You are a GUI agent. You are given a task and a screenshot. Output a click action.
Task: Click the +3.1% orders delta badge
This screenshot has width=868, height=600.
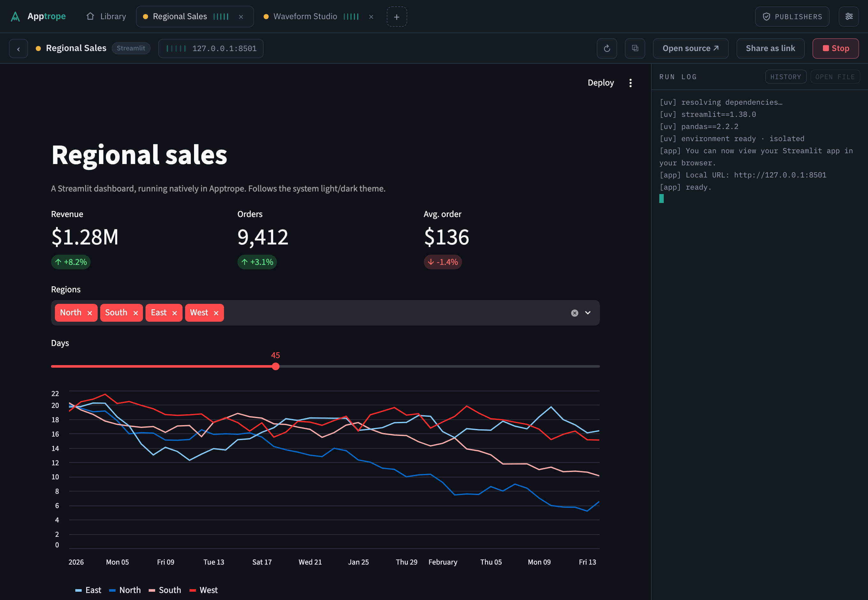click(257, 262)
